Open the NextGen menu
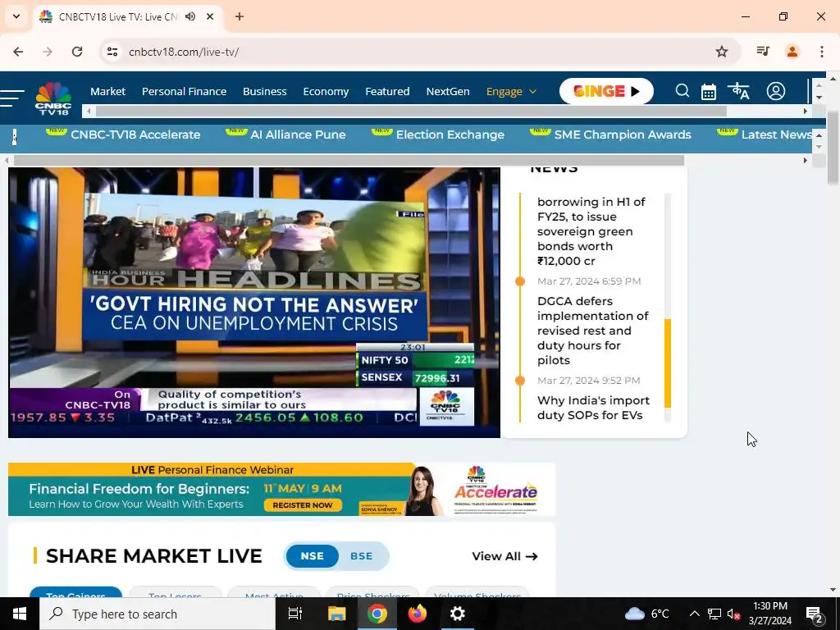The image size is (840, 630). coord(448,92)
